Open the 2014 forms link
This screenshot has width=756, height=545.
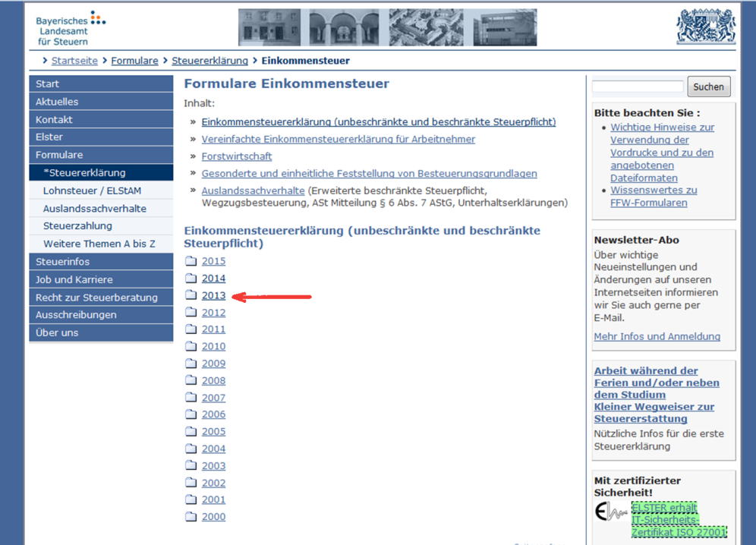point(213,279)
